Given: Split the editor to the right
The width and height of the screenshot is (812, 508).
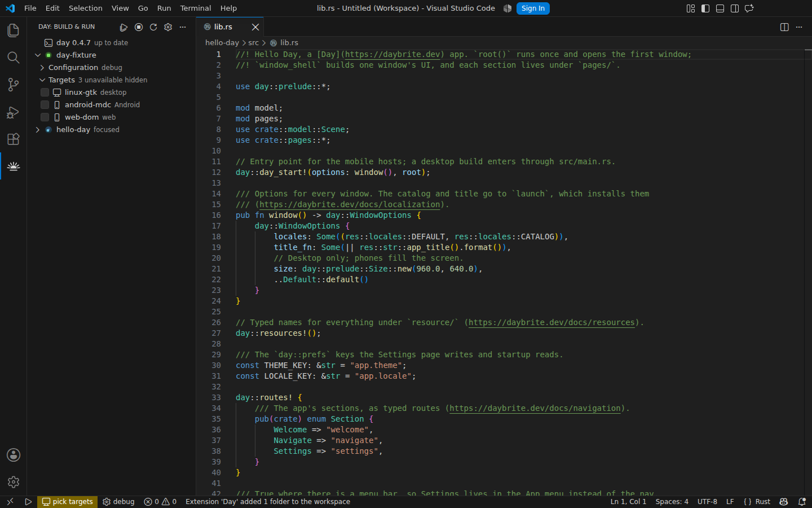Looking at the screenshot, I should pos(784,27).
